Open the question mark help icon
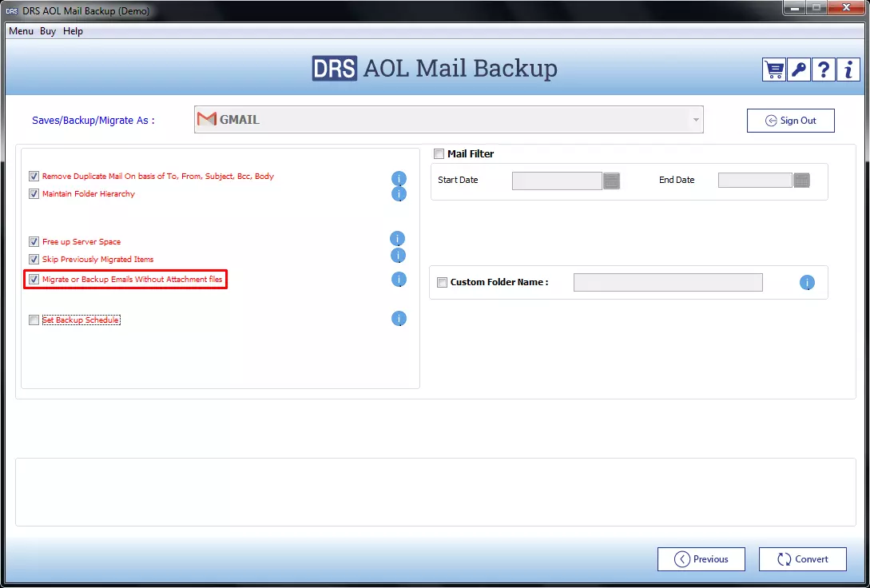The image size is (870, 588). pyautogui.click(x=824, y=70)
